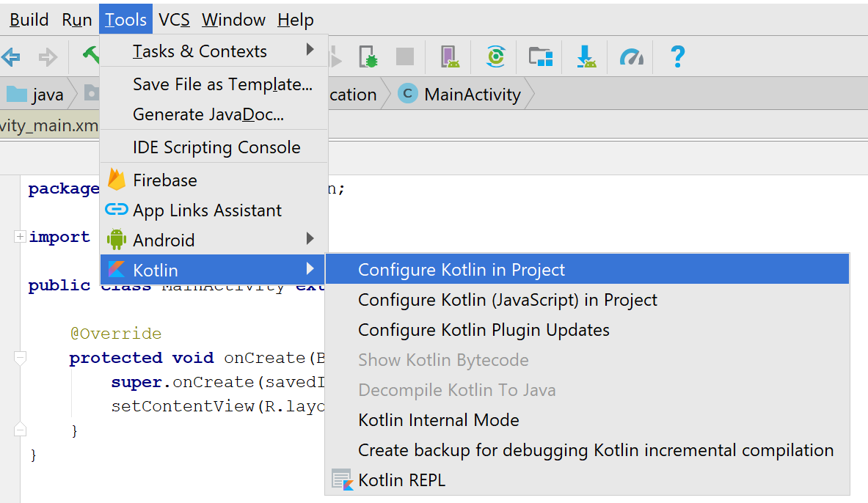Click the back navigation arrow in toolbar
The width and height of the screenshot is (868, 503).
(x=11, y=56)
